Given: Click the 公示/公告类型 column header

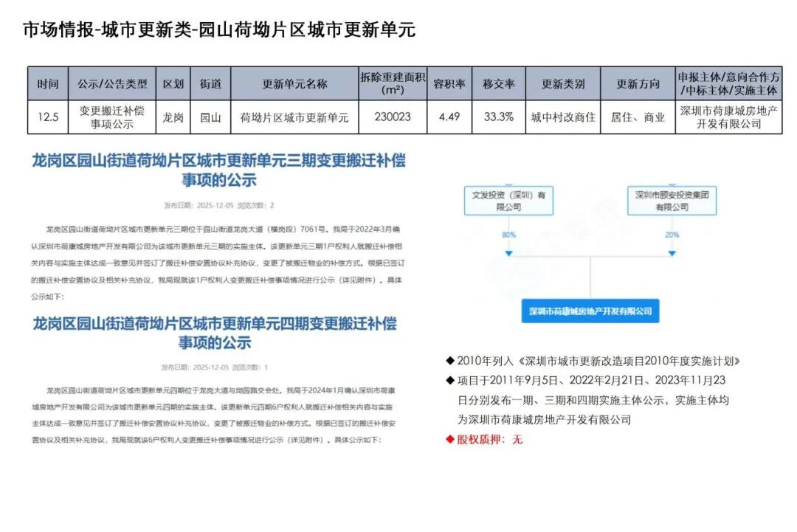Looking at the screenshot, I should (x=112, y=84).
